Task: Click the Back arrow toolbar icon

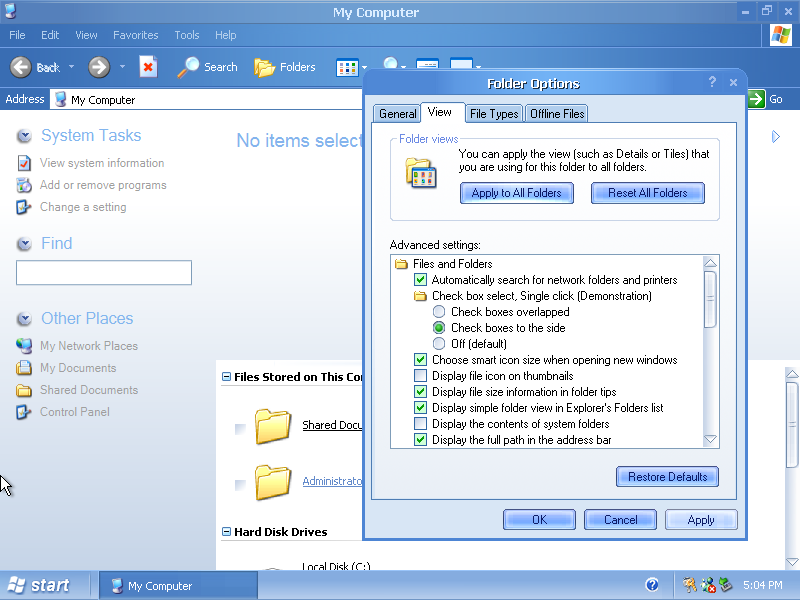Action: click(21, 67)
